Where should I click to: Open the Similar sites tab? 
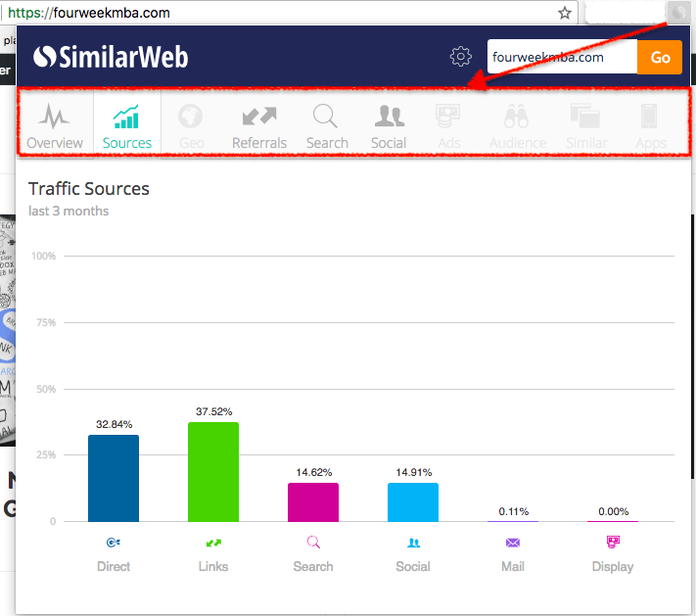pos(586,126)
